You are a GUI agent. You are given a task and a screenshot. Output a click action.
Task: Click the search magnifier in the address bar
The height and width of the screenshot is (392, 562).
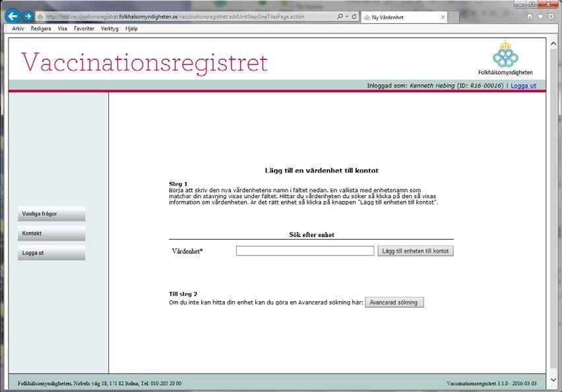coord(340,16)
